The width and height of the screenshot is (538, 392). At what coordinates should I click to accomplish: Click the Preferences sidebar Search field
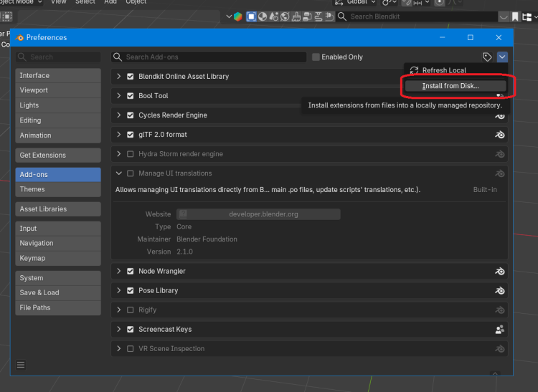(x=58, y=57)
